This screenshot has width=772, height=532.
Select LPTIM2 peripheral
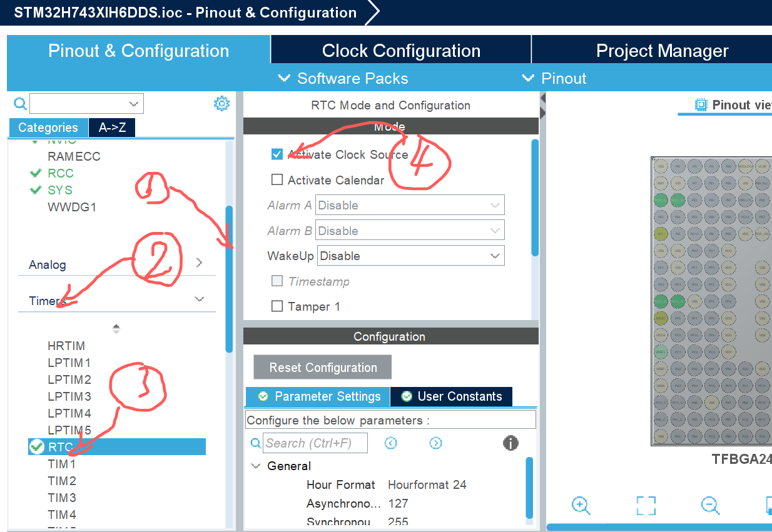point(69,379)
